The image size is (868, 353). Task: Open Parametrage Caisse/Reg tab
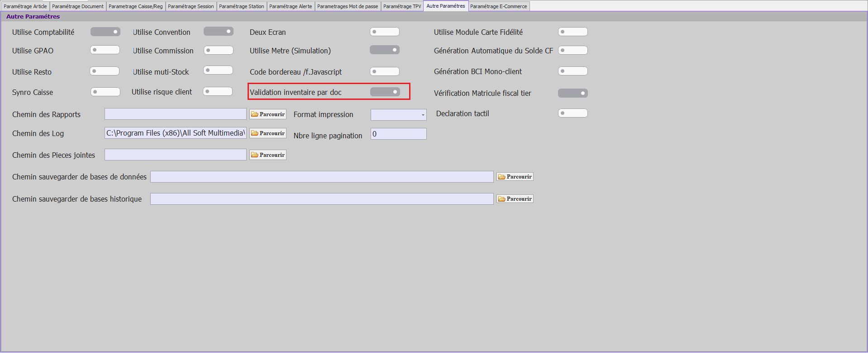tap(135, 6)
